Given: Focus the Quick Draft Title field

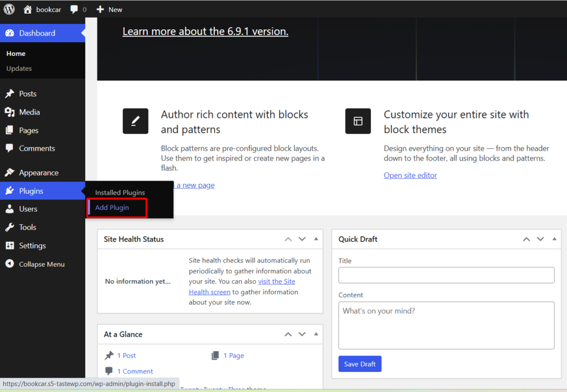Looking at the screenshot, I should [446, 275].
